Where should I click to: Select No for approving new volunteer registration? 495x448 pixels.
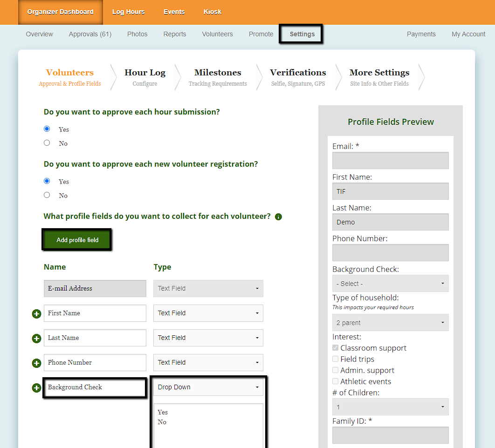(x=47, y=195)
